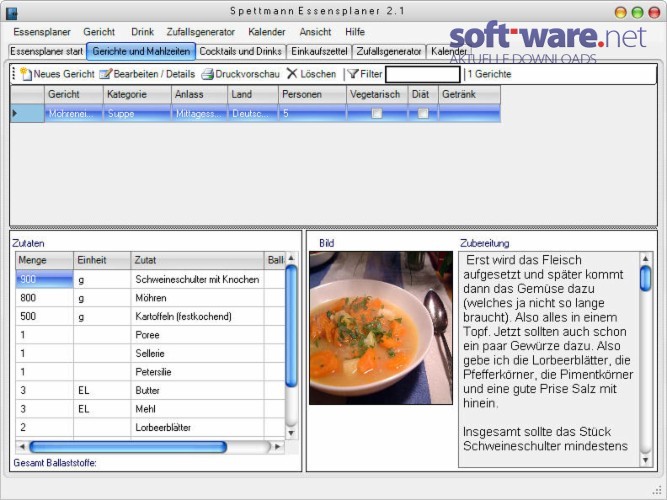Select ingredient Kartoffeln (festkochend)
Image resolution: width=667 pixels, height=500 pixels.
[197, 316]
